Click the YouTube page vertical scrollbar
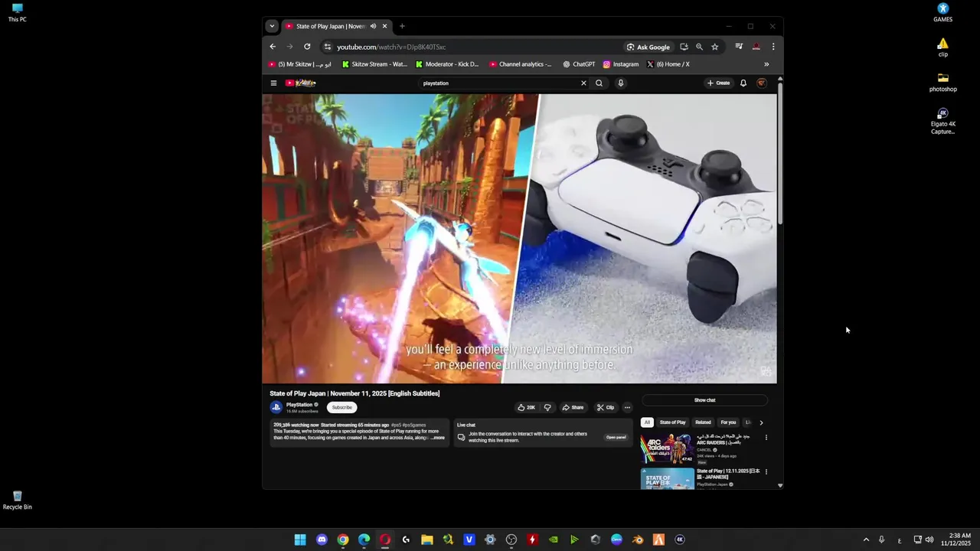The image size is (980, 551). click(780, 153)
